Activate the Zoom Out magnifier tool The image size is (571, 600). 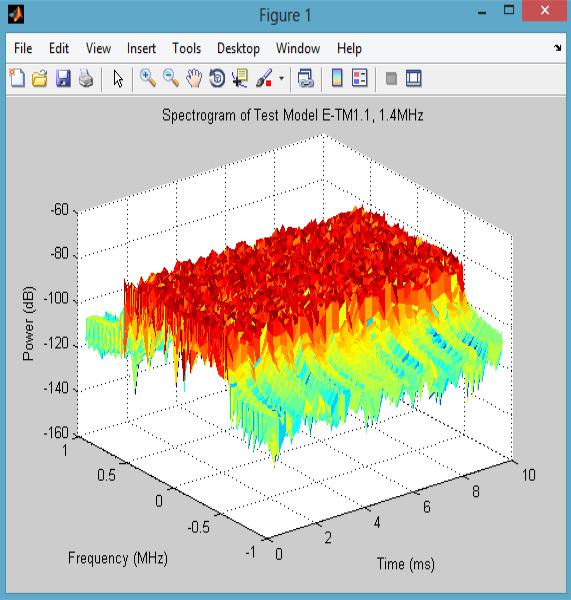pyautogui.click(x=171, y=78)
